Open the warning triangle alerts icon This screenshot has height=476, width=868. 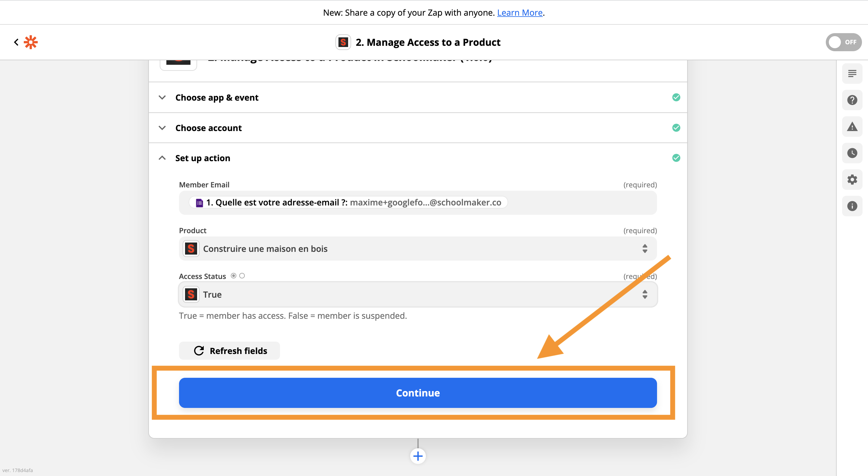pos(852,127)
